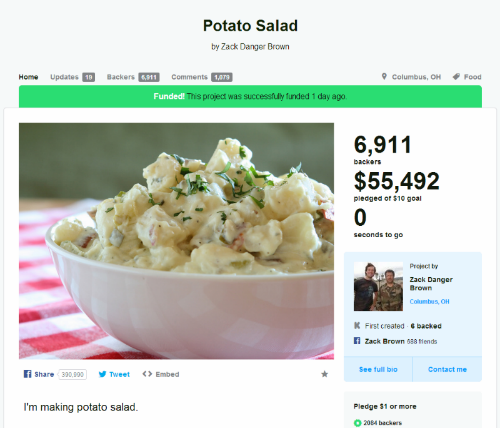
Task: Open the Columbus, OH link in creator card
Action: (429, 301)
